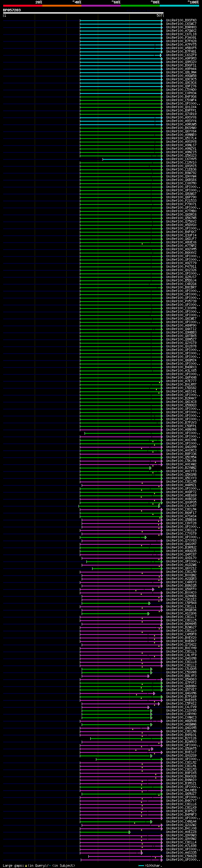Image resolution: width=202 pixels, height=868 pixels.
Task: Open hit UniRef100_P79071
Action: [181, 204]
